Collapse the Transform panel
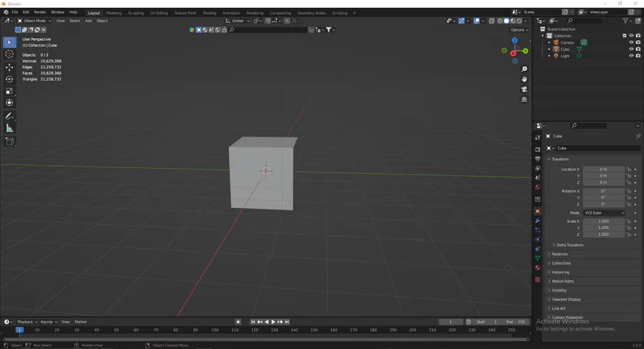The height and width of the screenshot is (349, 644). tap(560, 159)
